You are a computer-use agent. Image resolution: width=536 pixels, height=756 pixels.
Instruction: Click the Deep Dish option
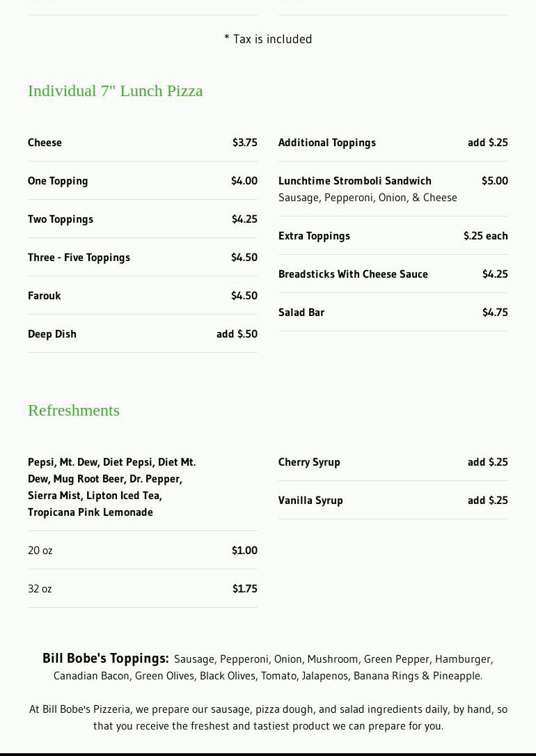(x=52, y=334)
